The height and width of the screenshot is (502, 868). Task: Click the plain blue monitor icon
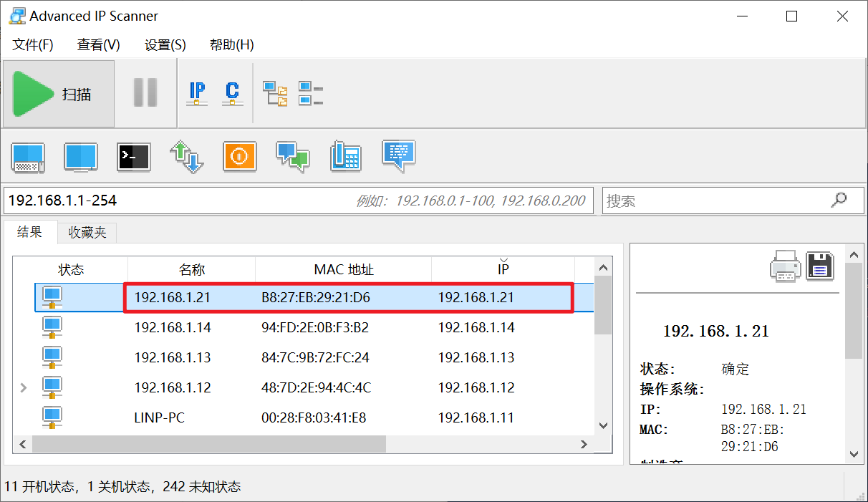pos(80,157)
